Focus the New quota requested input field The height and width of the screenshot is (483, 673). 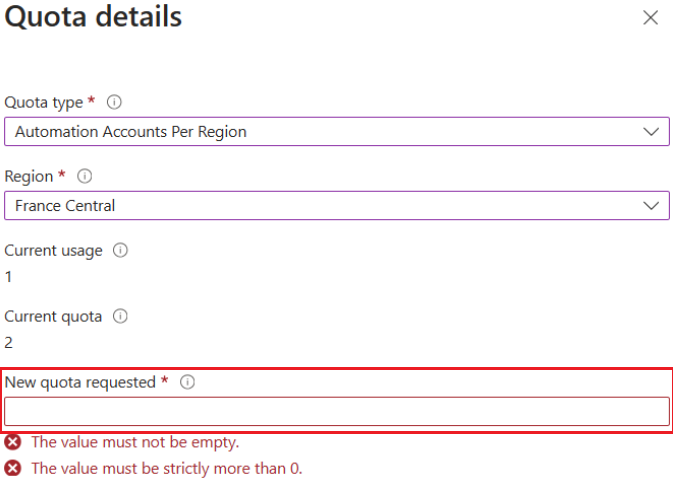point(336,411)
